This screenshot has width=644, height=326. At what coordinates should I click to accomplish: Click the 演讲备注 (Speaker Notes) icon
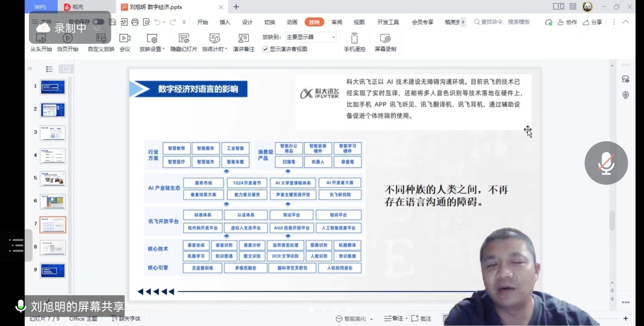point(244,39)
